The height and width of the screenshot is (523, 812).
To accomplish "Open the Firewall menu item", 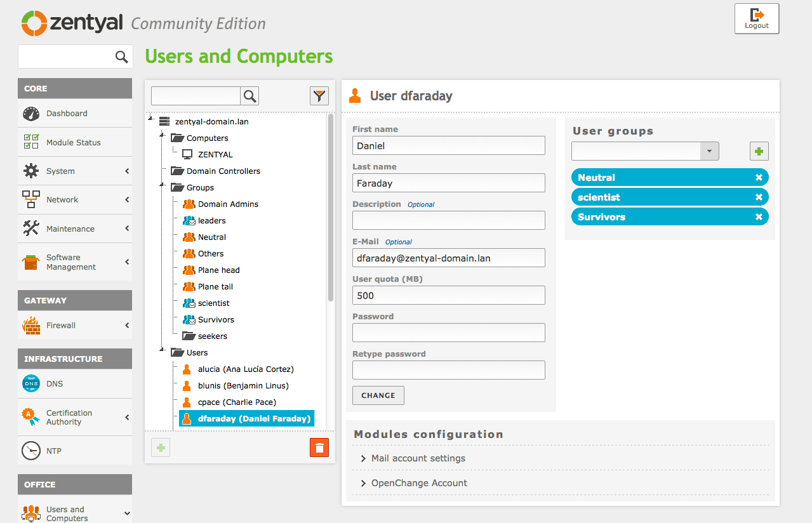I will 75,325.
